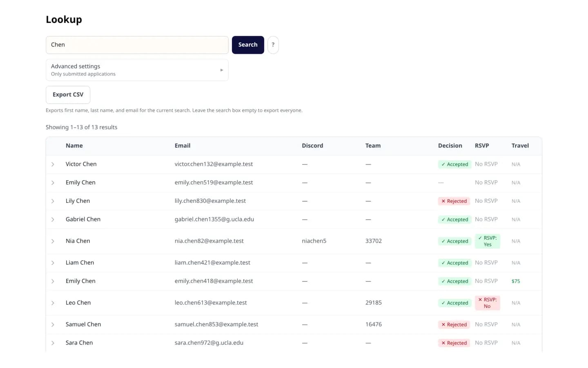Expand row for emily.chen519@example.test
This screenshot has height=368, width=588.
point(53,183)
